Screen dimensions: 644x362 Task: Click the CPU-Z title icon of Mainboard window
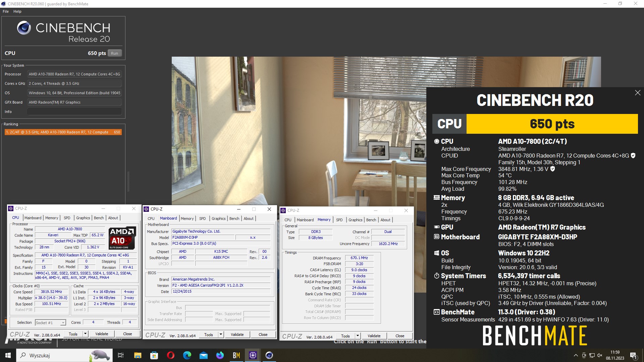click(x=146, y=209)
